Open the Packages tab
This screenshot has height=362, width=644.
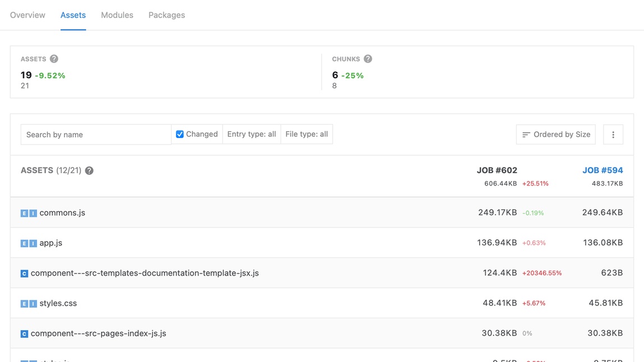click(167, 15)
